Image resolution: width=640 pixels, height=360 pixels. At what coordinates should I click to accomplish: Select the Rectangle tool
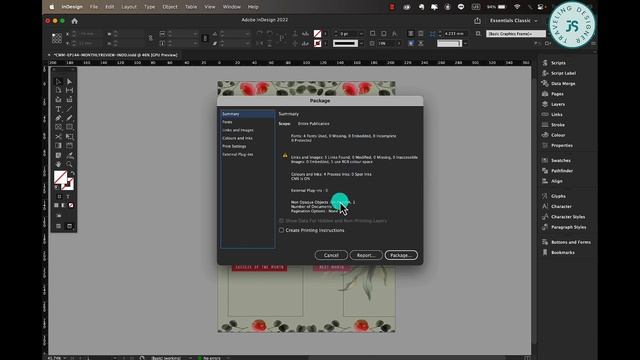(x=69, y=127)
